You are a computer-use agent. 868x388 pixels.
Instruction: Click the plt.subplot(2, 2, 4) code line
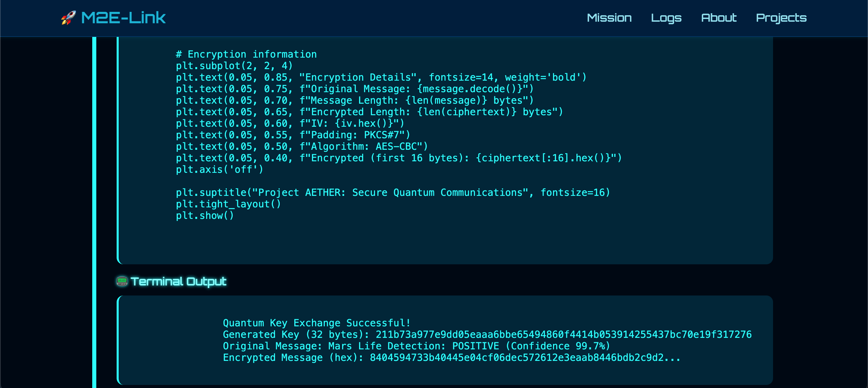(x=234, y=66)
